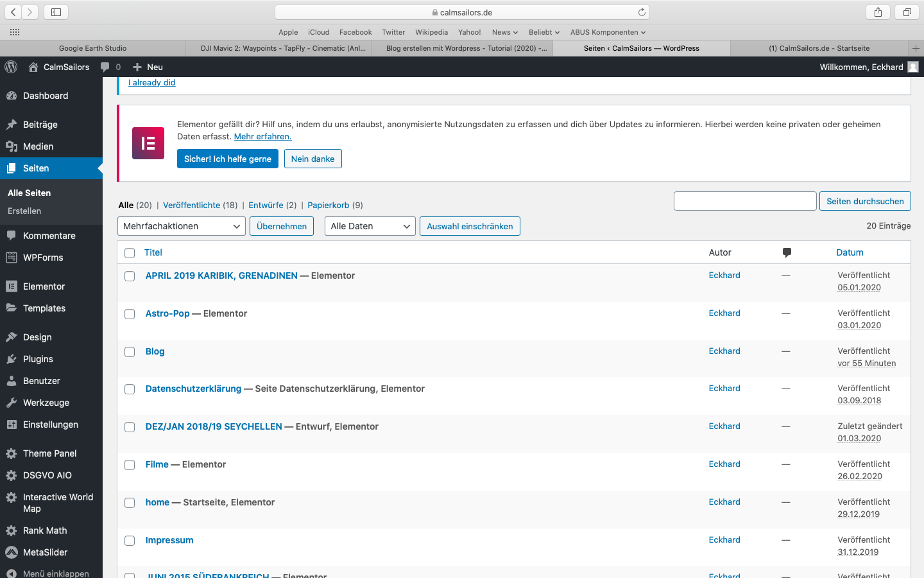
Task: Click the Kommentare speech bubble icon
Action: (x=12, y=236)
